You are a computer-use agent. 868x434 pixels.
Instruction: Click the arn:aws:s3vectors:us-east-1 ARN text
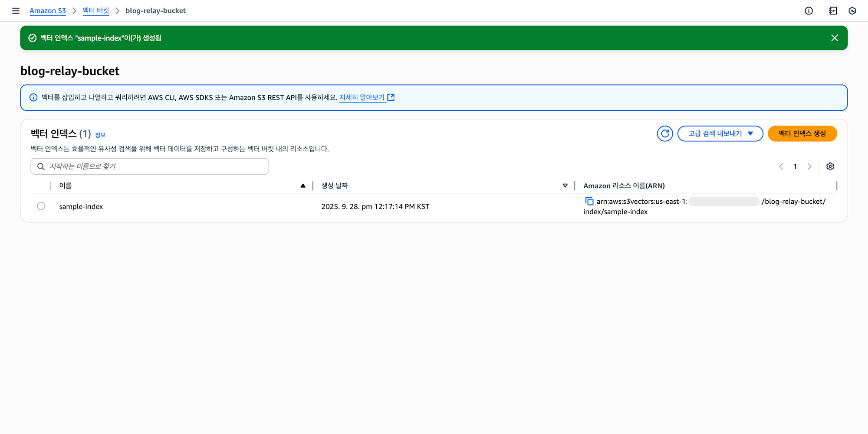[x=642, y=201]
